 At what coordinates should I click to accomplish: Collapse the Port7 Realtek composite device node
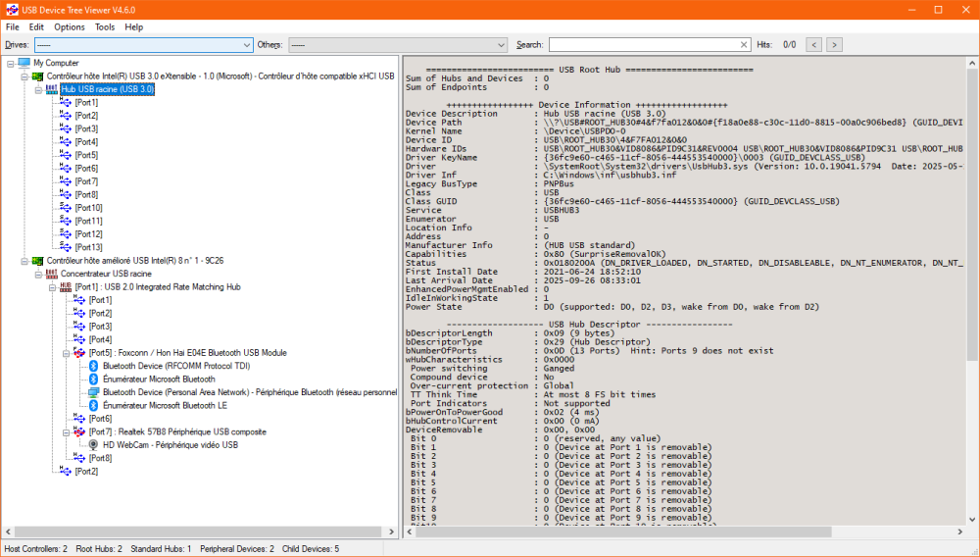[66, 432]
